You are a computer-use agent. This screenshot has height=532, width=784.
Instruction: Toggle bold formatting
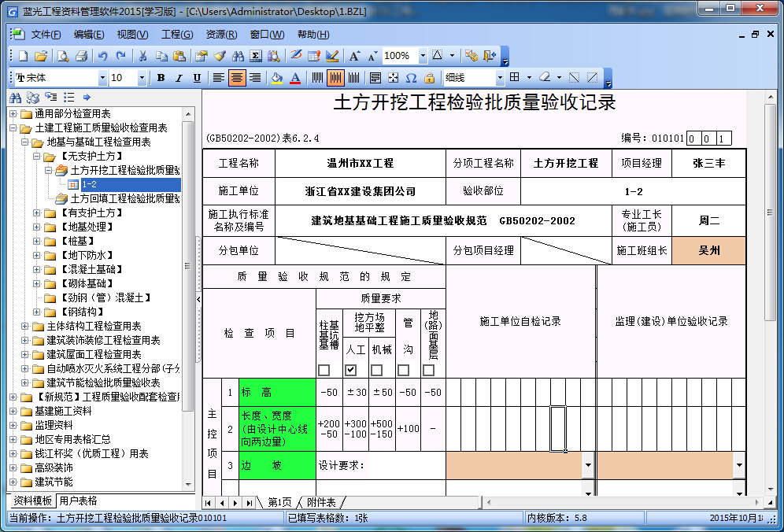pyautogui.click(x=161, y=78)
